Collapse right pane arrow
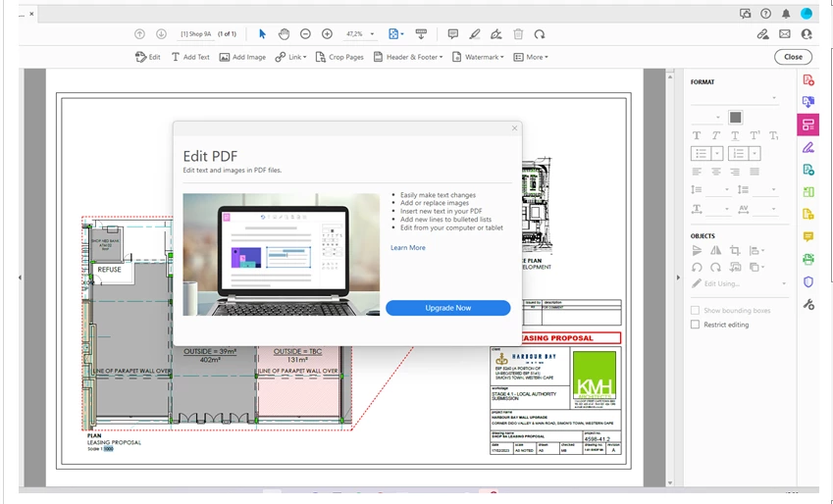The height and width of the screenshot is (504, 833). click(x=678, y=277)
